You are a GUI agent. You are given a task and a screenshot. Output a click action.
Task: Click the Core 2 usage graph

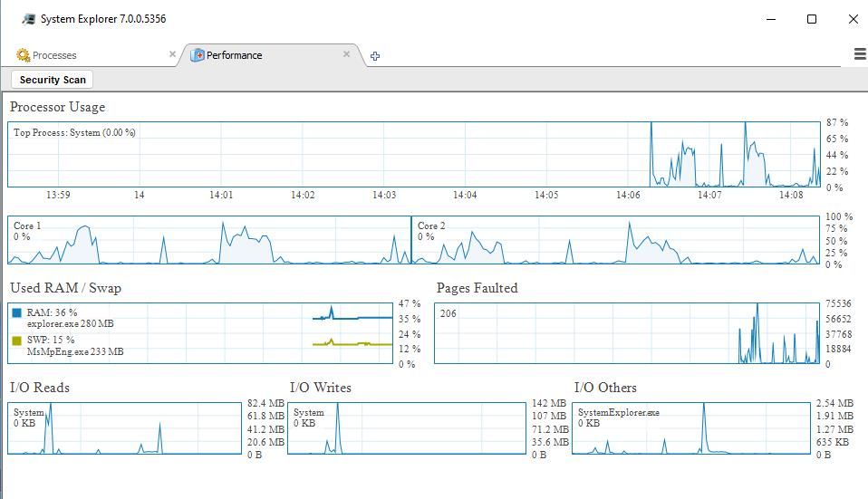614,240
